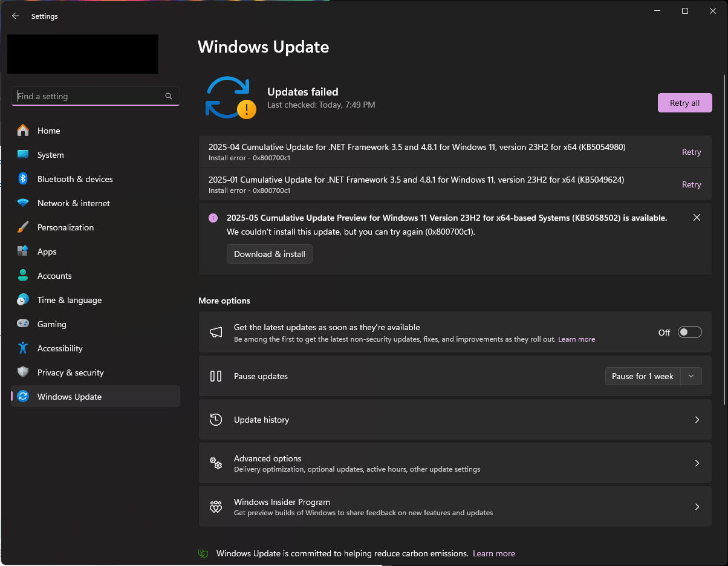Click the System monitor icon
Image resolution: width=728 pixels, height=566 pixels.
(23, 155)
